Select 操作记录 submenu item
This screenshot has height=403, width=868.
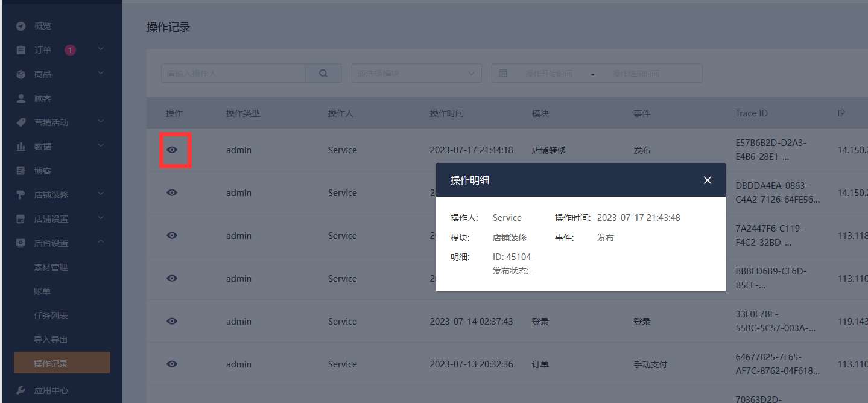point(62,363)
